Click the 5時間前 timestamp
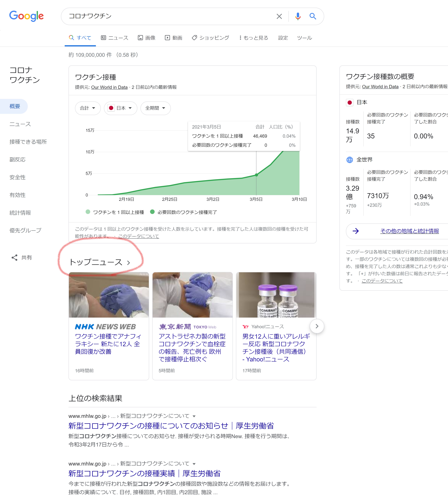The image size is (448, 500). coord(167,371)
